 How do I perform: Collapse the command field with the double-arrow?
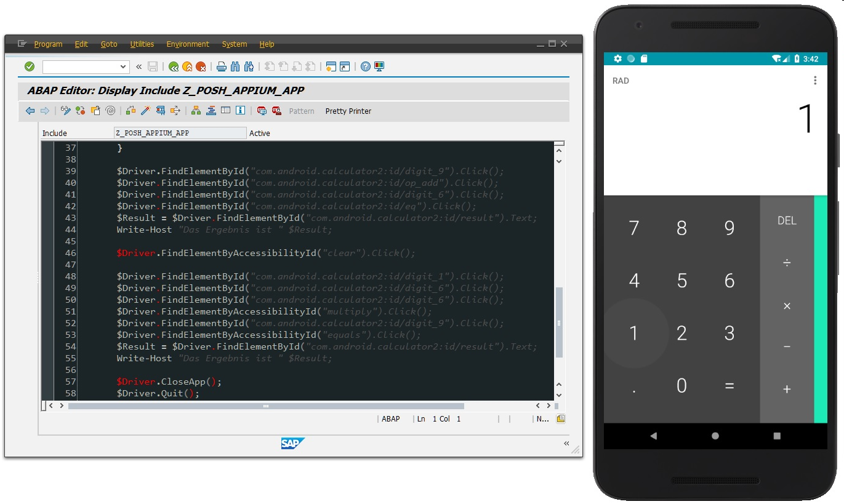[x=139, y=66]
